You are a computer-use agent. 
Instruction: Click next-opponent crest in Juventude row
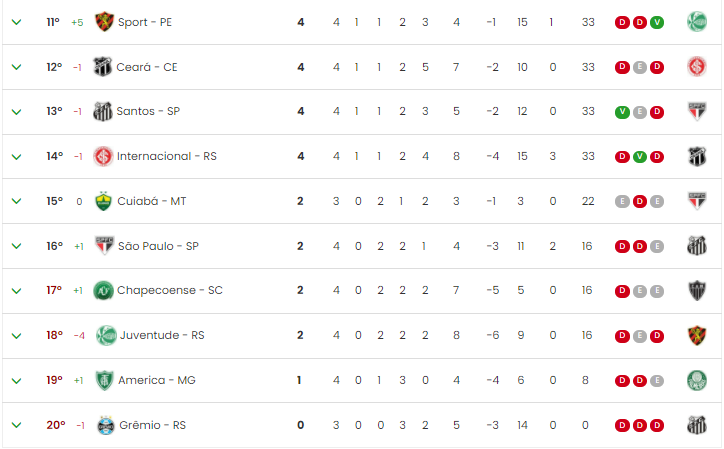(x=697, y=335)
